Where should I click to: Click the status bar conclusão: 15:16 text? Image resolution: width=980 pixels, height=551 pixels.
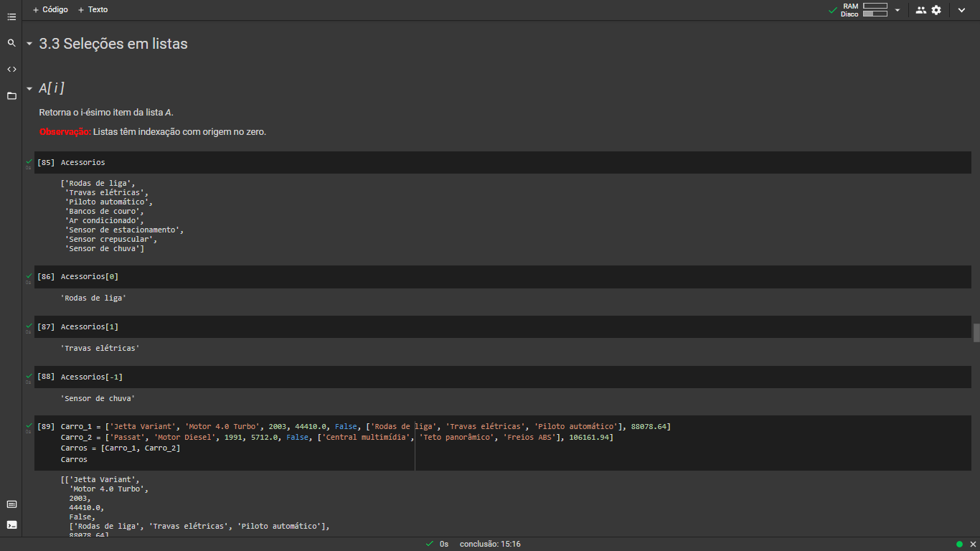[490, 544]
